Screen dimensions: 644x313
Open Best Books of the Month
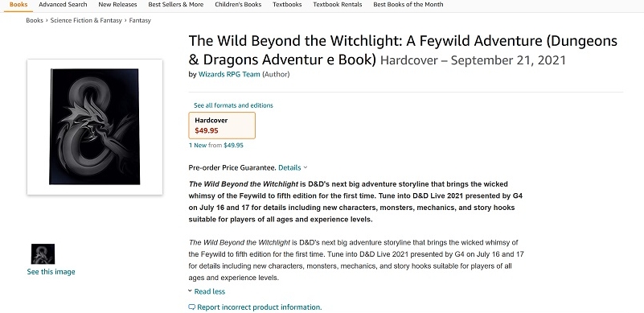coord(408,5)
